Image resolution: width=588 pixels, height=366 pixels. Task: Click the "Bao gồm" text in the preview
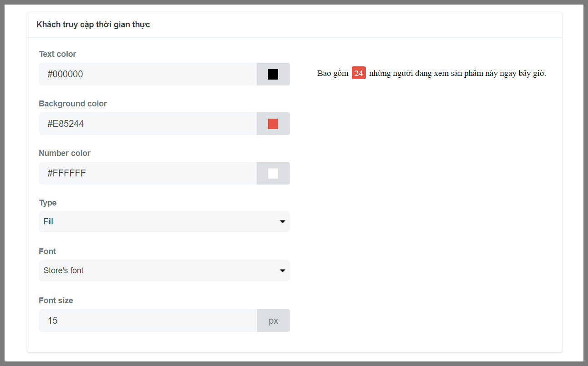333,73
